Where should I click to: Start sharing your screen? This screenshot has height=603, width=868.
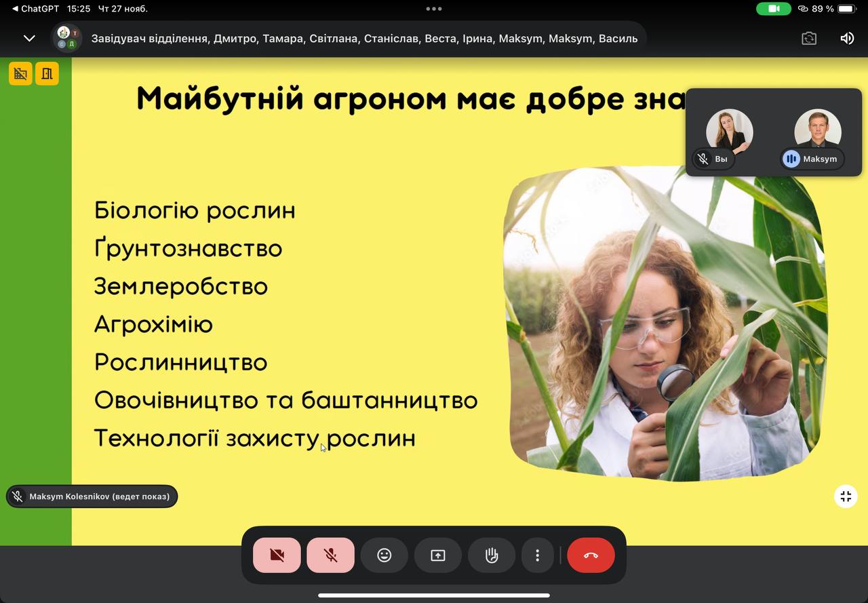[438, 556]
